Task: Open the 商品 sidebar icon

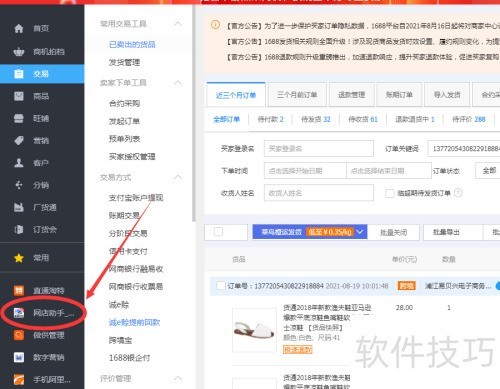Action: click(x=19, y=96)
